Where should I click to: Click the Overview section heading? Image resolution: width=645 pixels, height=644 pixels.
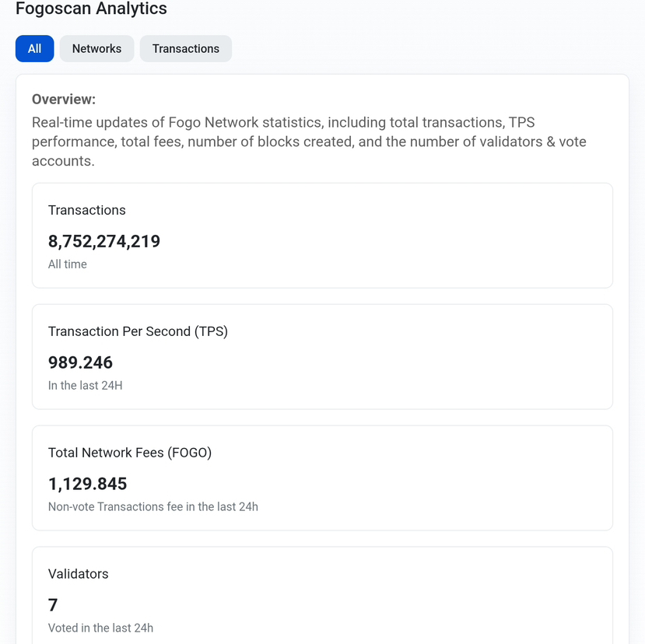(64, 100)
